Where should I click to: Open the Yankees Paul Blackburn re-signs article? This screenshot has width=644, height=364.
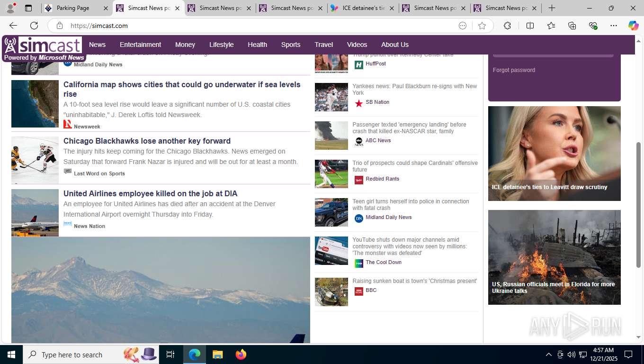[x=415, y=90]
